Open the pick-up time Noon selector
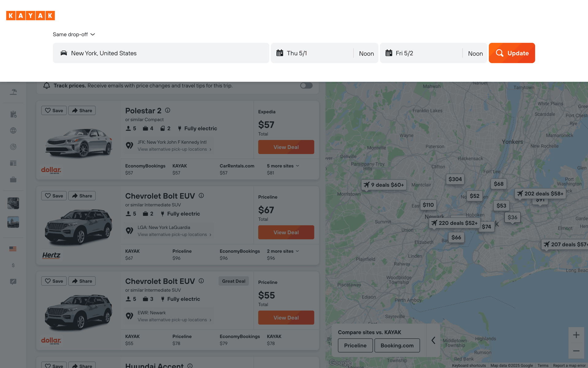This screenshot has width=588, height=368. (366, 53)
